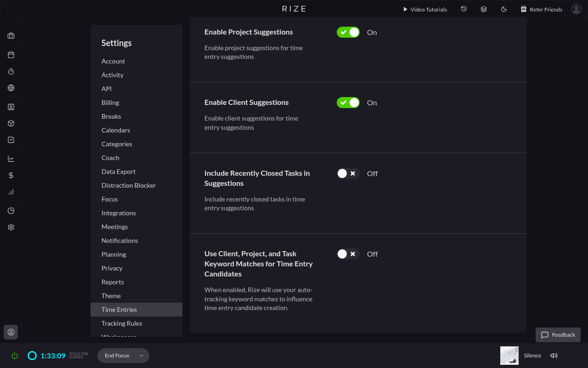Click the briefcase icon in left sidebar

tap(11, 36)
